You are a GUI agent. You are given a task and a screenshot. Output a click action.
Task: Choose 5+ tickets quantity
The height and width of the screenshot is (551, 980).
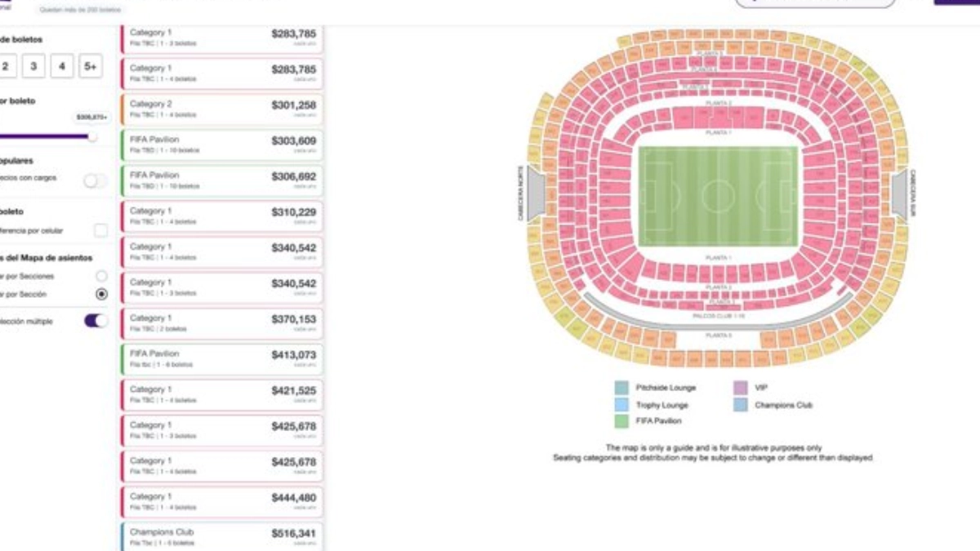point(89,67)
